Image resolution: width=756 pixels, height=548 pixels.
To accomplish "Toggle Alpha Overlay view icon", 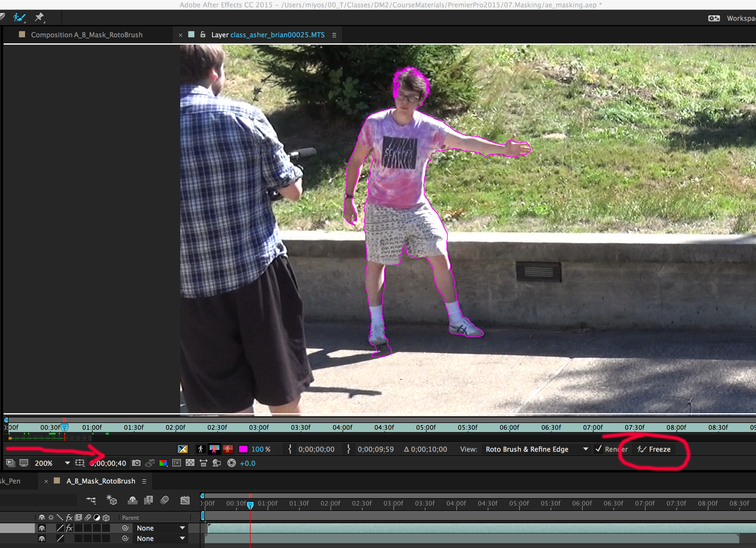I will (228, 449).
